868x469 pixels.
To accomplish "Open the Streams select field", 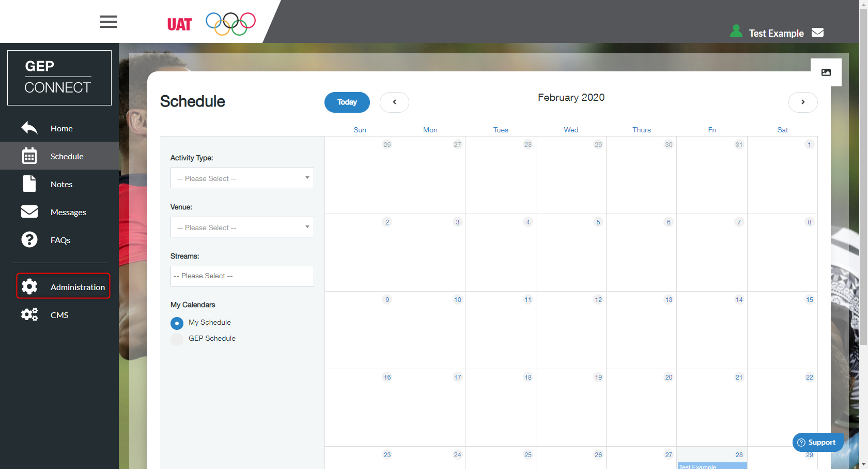I will 242,276.
